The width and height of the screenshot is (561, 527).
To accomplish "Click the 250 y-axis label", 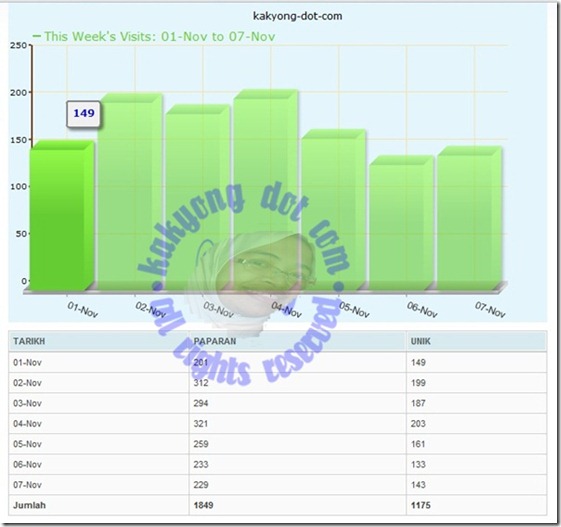I will coord(18,45).
